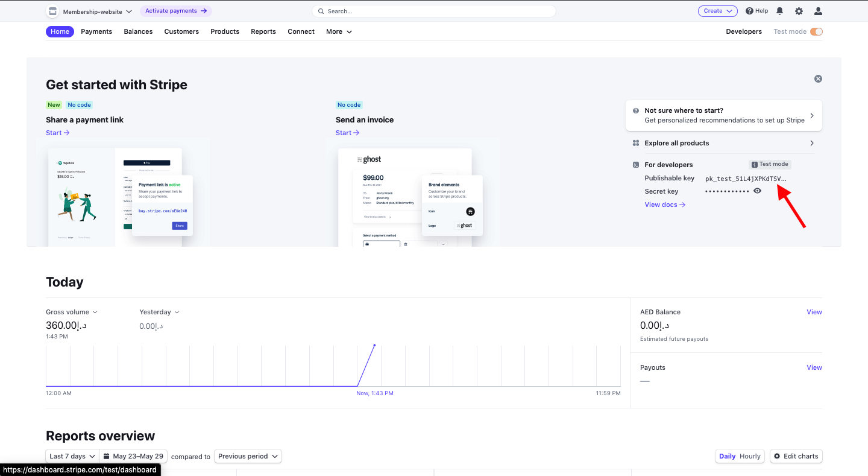The height and width of the screenshot is (476, 868).
Task: Click the payment link preview thumbnail
Action: point(123,193)
